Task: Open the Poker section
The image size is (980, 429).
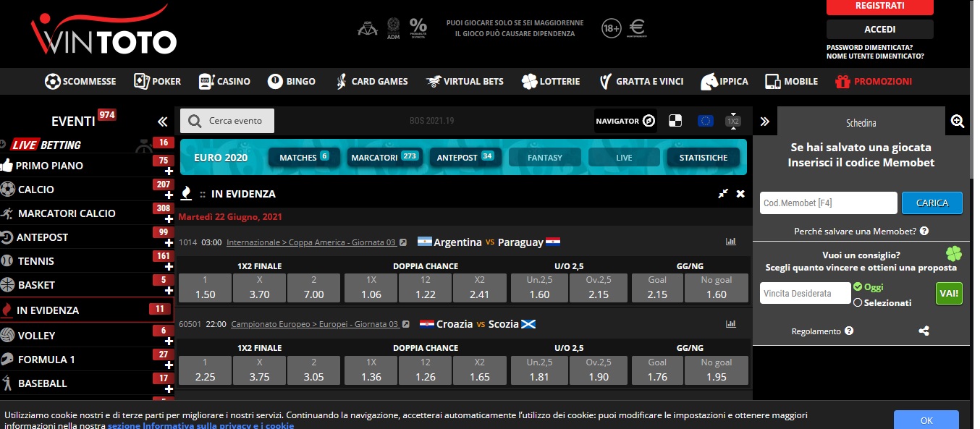Action: (x=157, y=82)
